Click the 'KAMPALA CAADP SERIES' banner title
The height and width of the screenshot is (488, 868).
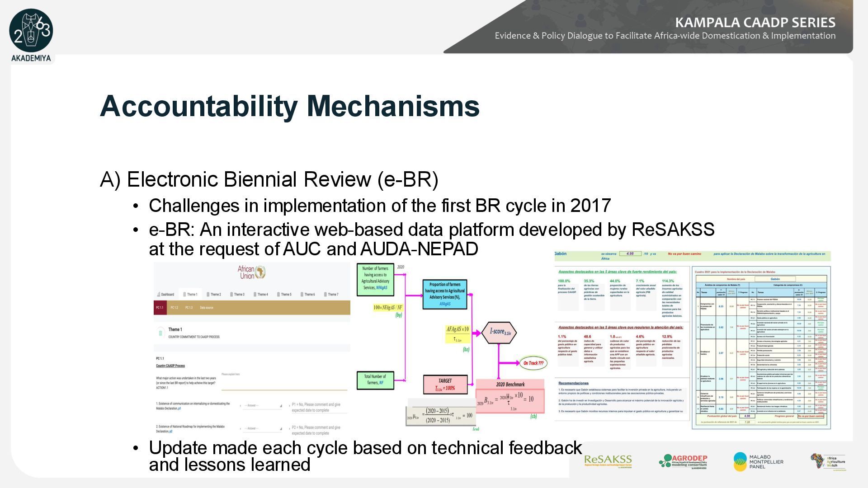point(755,23)
